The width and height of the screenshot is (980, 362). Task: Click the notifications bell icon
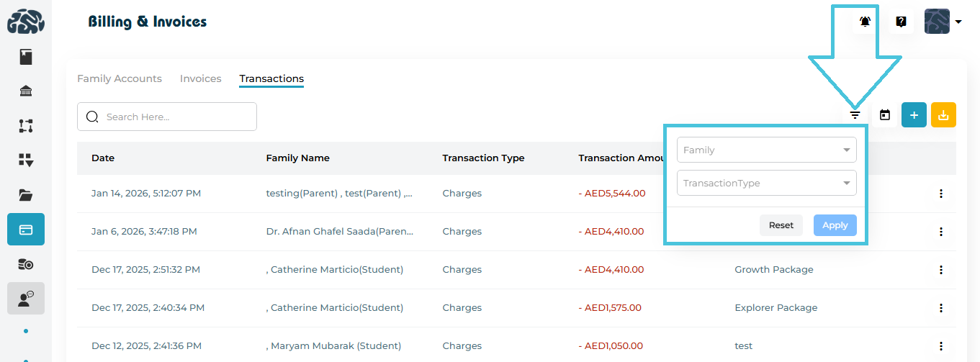click(865, 22)
